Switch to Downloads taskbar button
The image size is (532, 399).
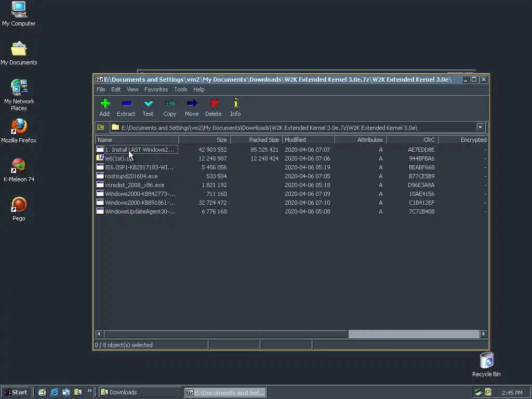(x=140, y=393)
